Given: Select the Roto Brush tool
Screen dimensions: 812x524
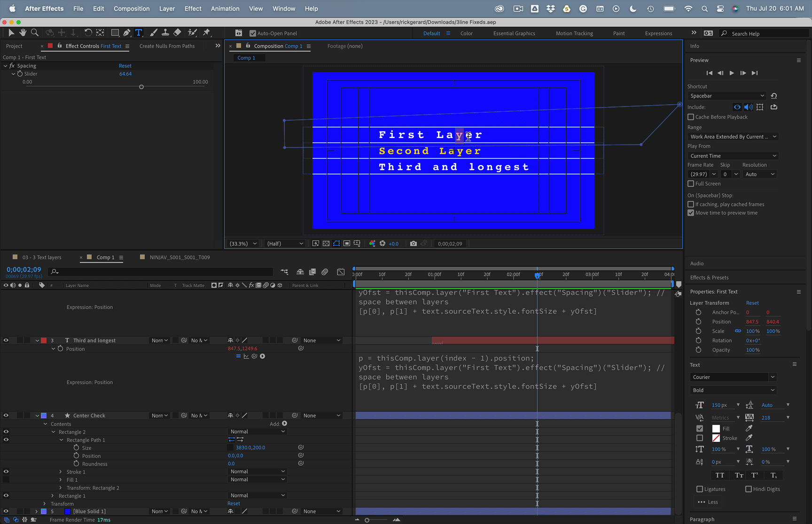Looking at the screenshot, I should coord(192,32).
